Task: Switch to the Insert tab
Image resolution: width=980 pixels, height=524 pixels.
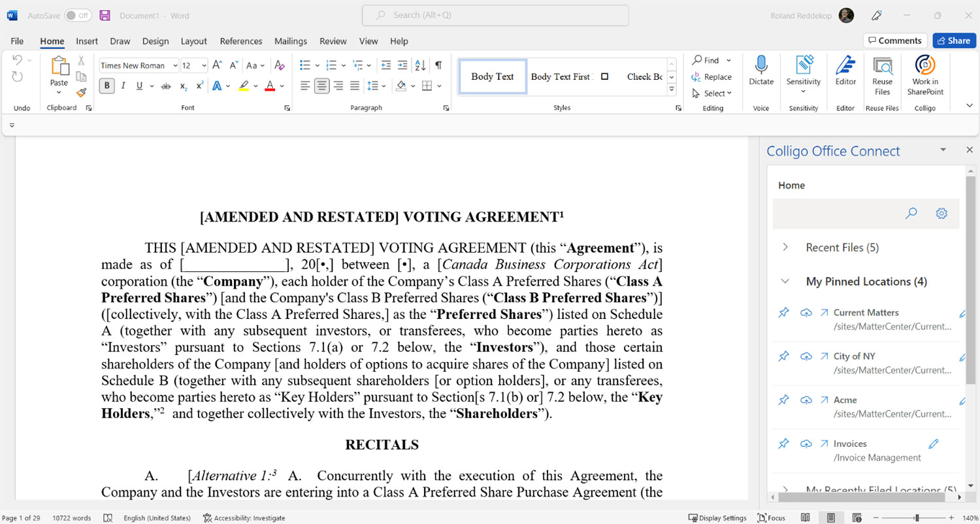Action: click(87, 41)
